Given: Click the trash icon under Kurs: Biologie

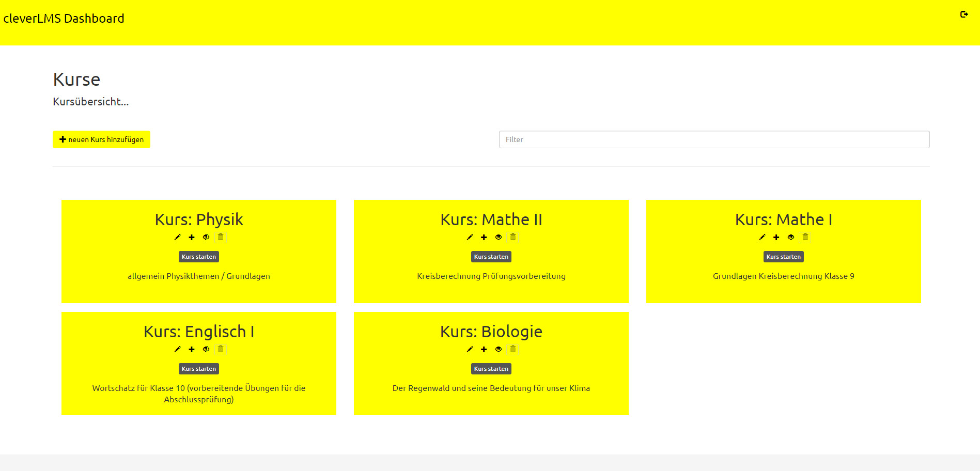Looking at the screenshot, I should (x=513, y=350).
